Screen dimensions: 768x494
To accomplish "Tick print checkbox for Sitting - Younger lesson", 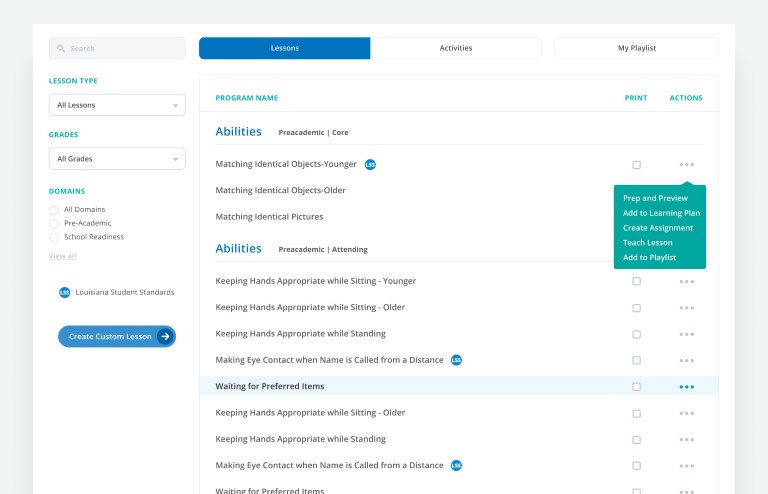I will pyautogui.click(x=636, y=282).
